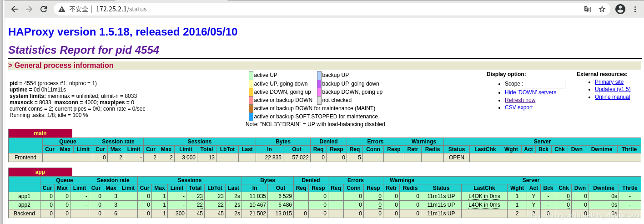Click the OPEN status cell in Frontend row
The width and height of the screenshot is (644, 224).
pos(456,158)
